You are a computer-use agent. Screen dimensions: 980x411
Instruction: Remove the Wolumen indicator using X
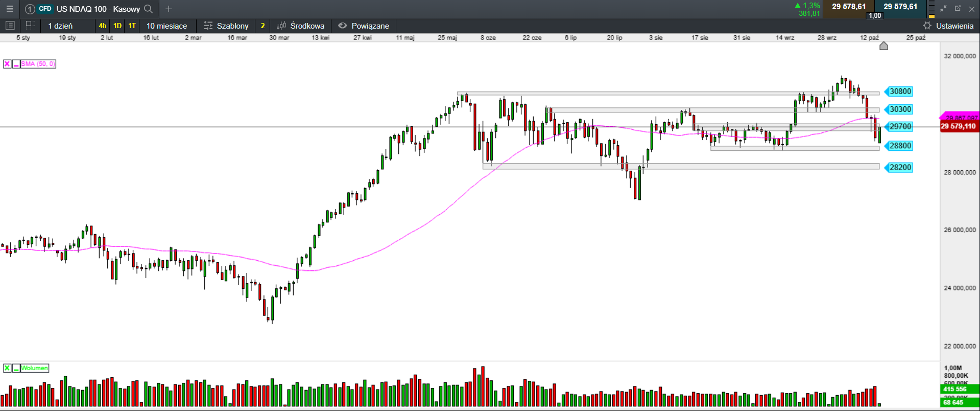click(7, 368)
